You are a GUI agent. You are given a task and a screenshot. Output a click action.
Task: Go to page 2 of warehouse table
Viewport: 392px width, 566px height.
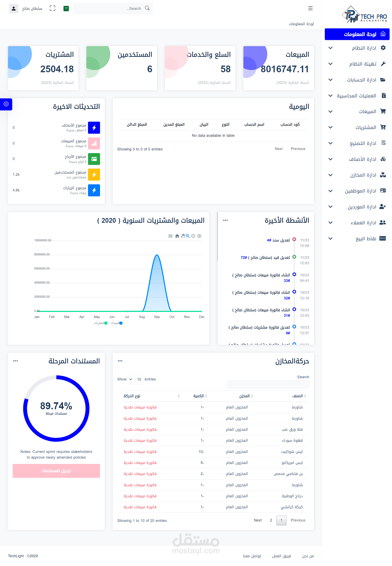271,520
